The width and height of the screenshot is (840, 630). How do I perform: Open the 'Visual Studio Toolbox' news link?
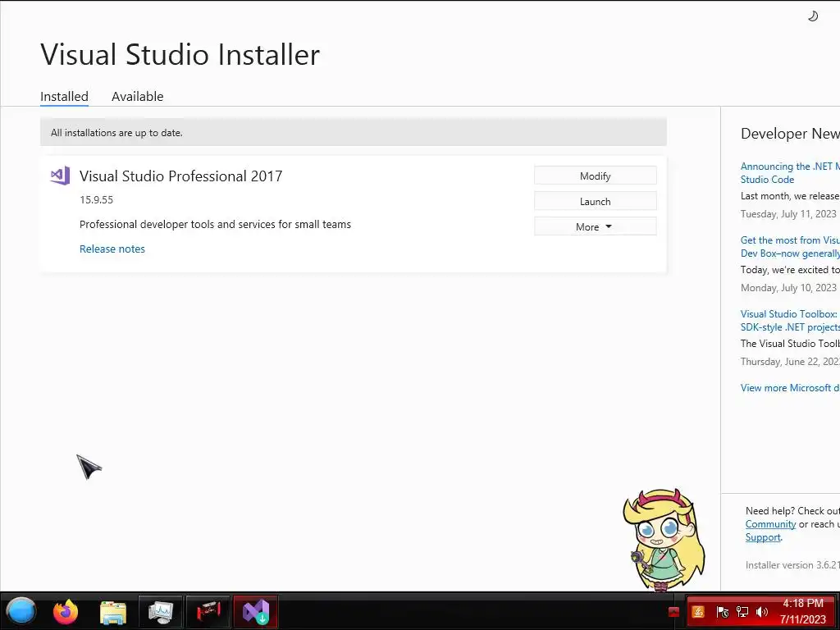point(790,321)
